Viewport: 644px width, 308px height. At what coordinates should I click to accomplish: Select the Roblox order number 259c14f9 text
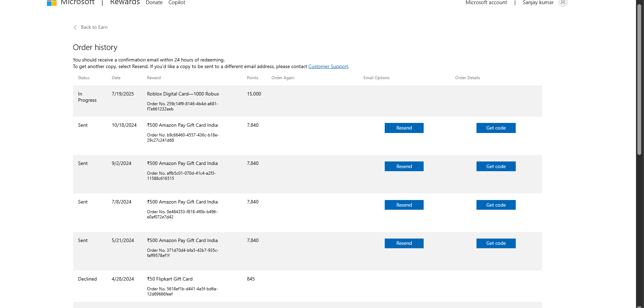pyautogui.click(x=182, y=106)
